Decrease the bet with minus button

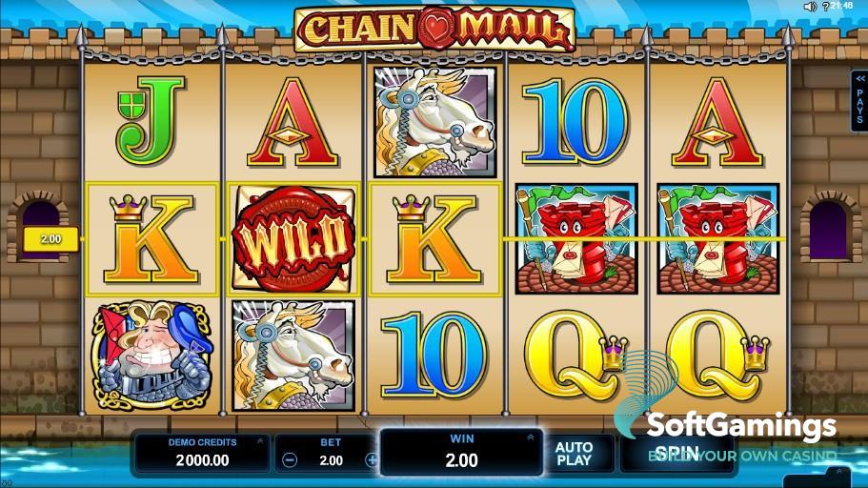[x=290, y=459]
